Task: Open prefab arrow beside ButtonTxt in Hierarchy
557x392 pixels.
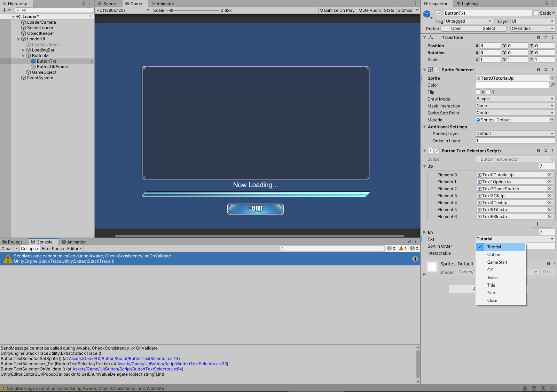Action: point(92,61)
